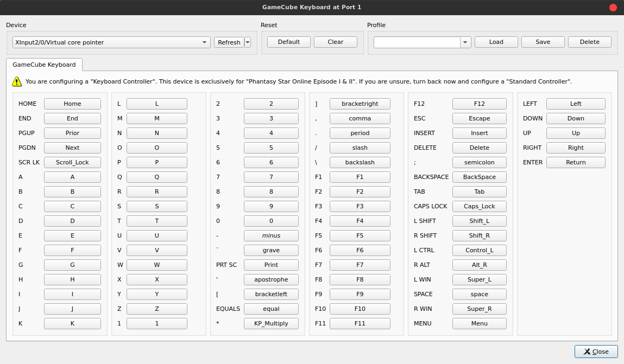Open the Device selection combo box
The height and width of the screenshot is (364, 624).
[x=111, y=42]
